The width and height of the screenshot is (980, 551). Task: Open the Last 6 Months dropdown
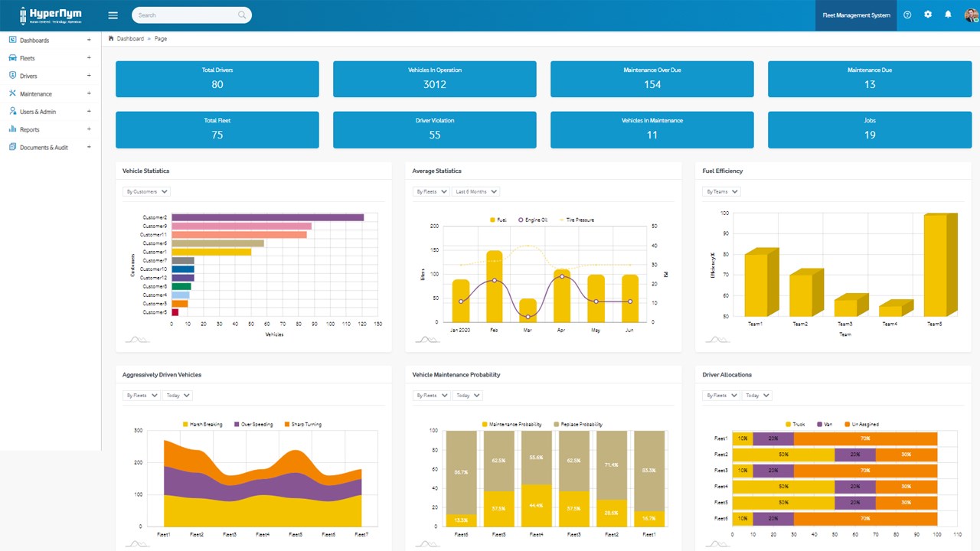pyautogui.click(x=475, y=191)
